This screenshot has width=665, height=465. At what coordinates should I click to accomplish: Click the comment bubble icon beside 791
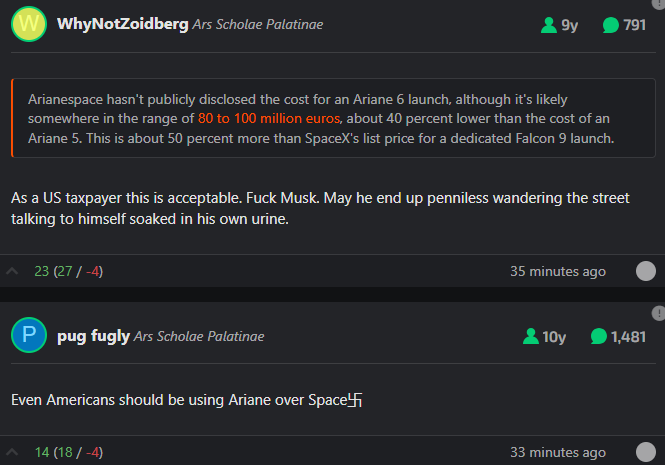pyautogui.click(x=611, y=25)
